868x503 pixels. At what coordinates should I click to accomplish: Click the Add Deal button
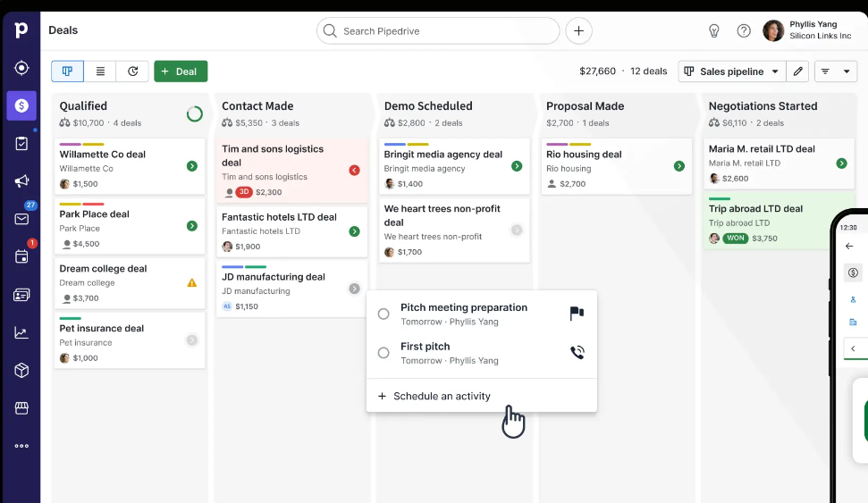tap(181, 71)
